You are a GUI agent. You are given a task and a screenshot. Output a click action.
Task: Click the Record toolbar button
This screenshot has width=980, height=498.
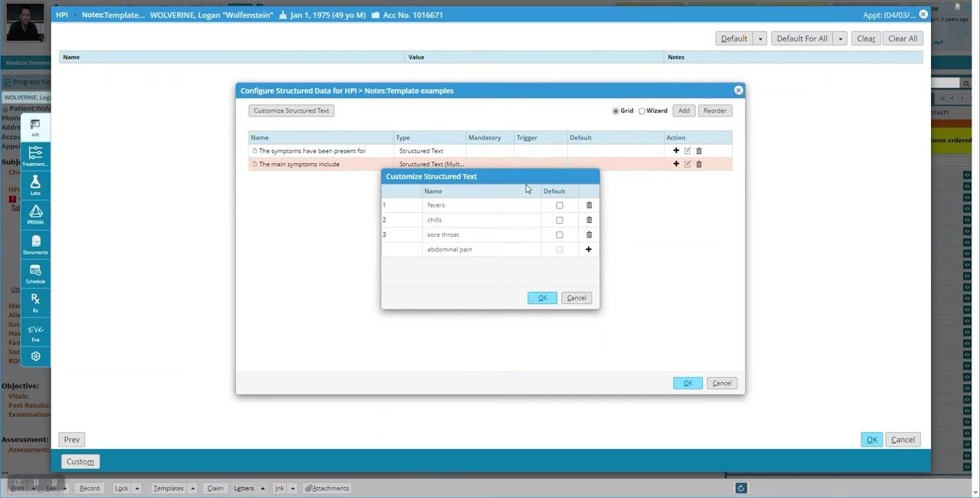[x=89, y=488]
